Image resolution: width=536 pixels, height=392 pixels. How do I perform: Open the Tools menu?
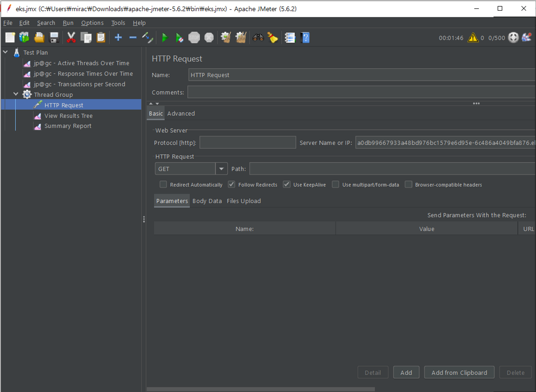[118, 23]
